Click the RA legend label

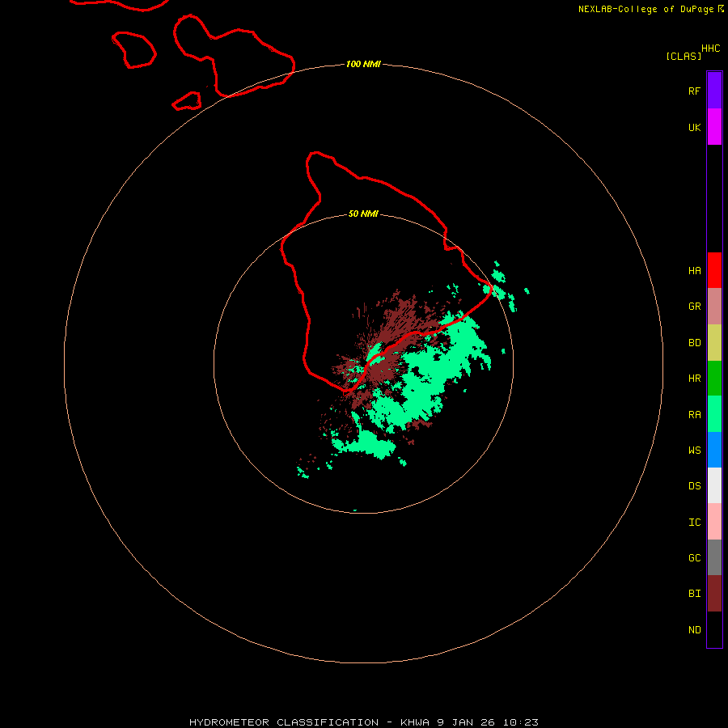tap(694, 415)
